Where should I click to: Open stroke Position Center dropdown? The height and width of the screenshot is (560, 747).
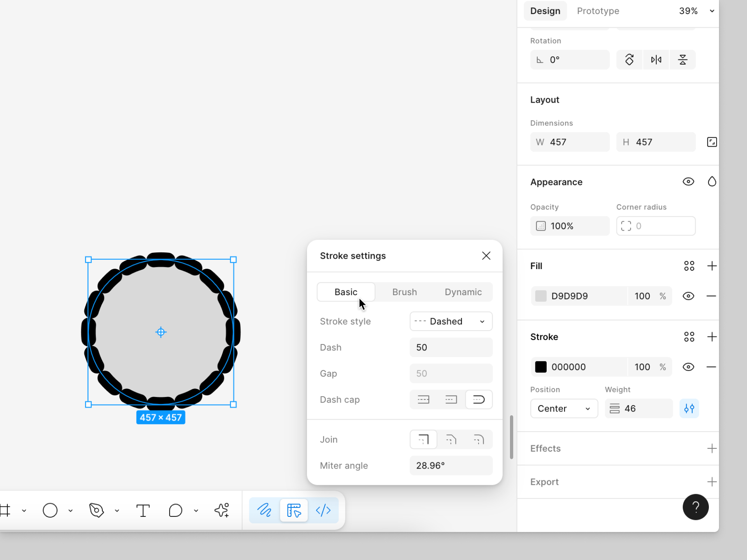tap(563, 408)
